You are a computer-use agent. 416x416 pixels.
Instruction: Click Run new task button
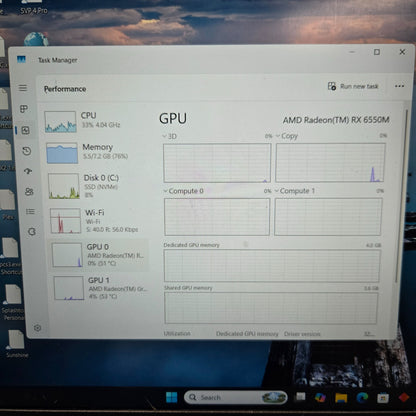click(x=353, y=86)
